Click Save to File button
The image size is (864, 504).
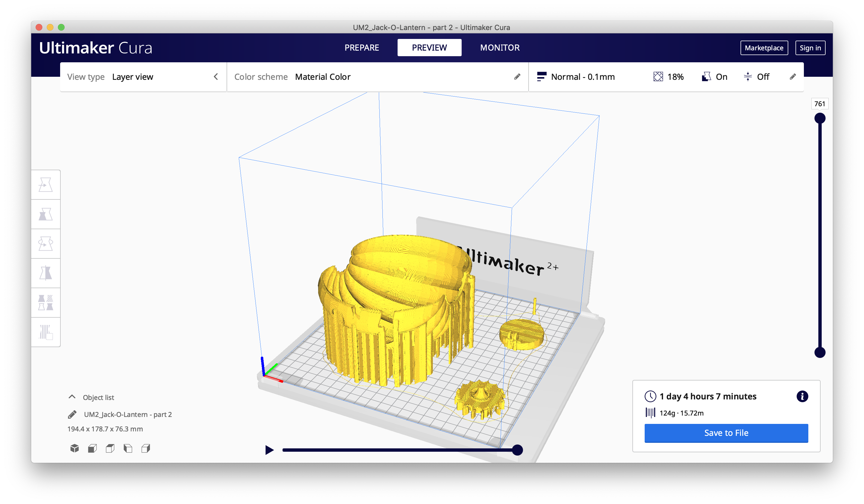tap(726, 433)
